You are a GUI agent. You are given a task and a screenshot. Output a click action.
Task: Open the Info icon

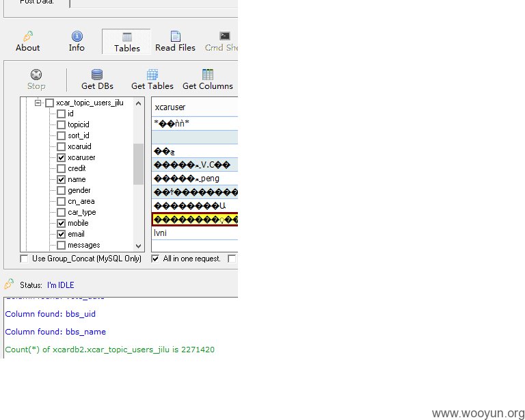[x=77, y=36]
